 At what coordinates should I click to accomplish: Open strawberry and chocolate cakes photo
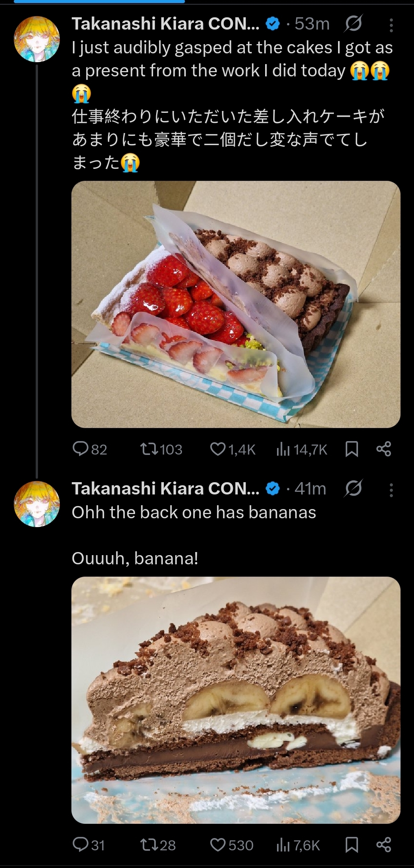(x=236, y=304)
